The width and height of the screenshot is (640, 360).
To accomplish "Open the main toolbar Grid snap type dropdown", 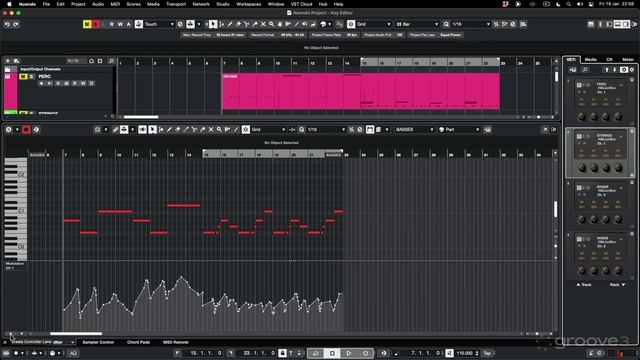I will coord(373,24).
